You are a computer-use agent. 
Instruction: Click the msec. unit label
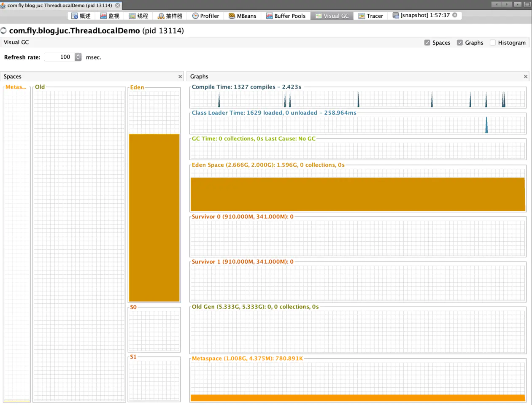pyautogui.click(x=94, y=57)
